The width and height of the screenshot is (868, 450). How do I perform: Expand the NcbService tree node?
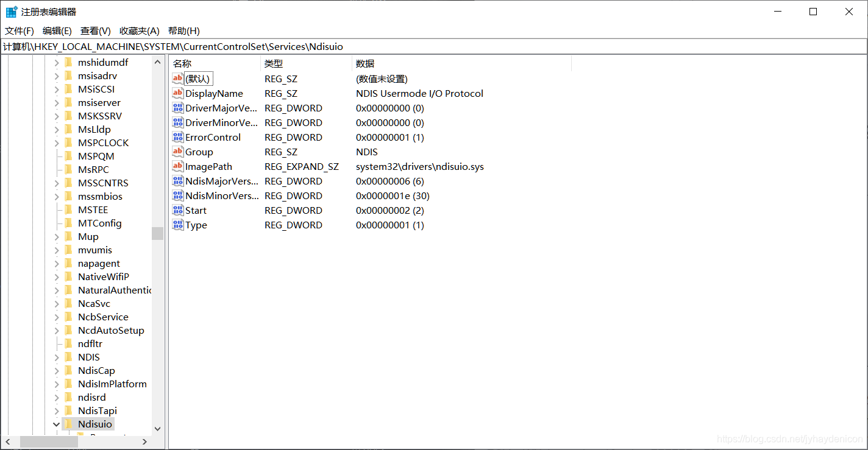(57, 317)
